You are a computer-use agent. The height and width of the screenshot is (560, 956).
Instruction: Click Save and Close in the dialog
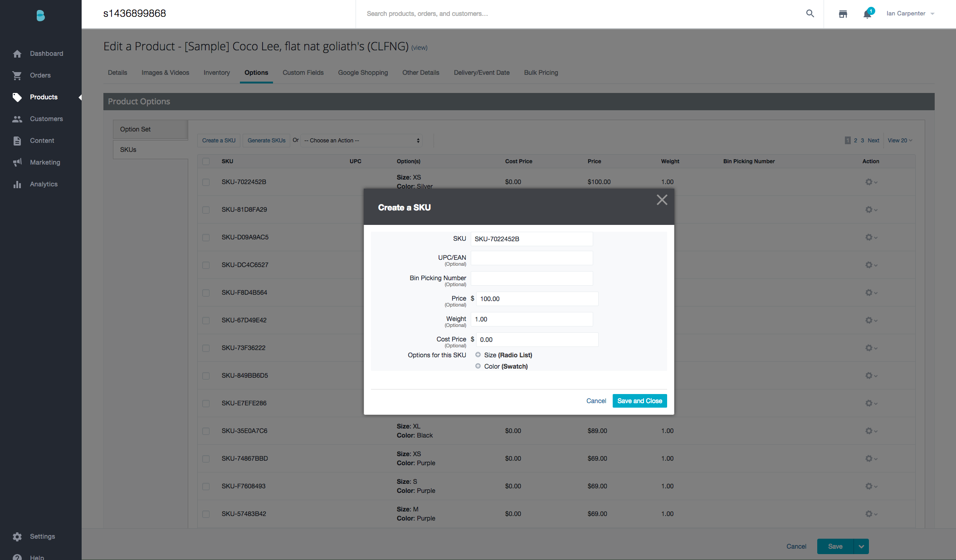coord(639,401)
